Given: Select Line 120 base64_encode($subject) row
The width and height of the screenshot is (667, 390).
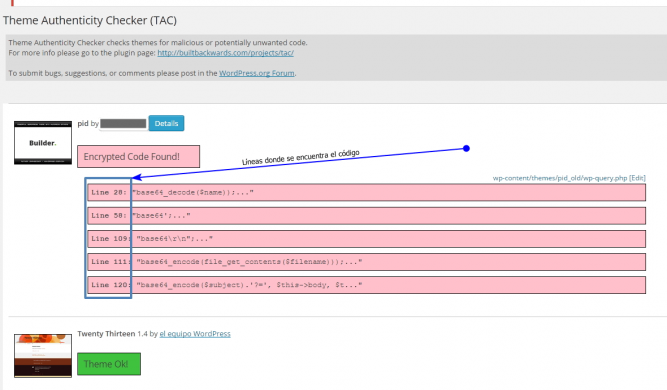Looking at the screenshot, I should [x=366, y=285].
